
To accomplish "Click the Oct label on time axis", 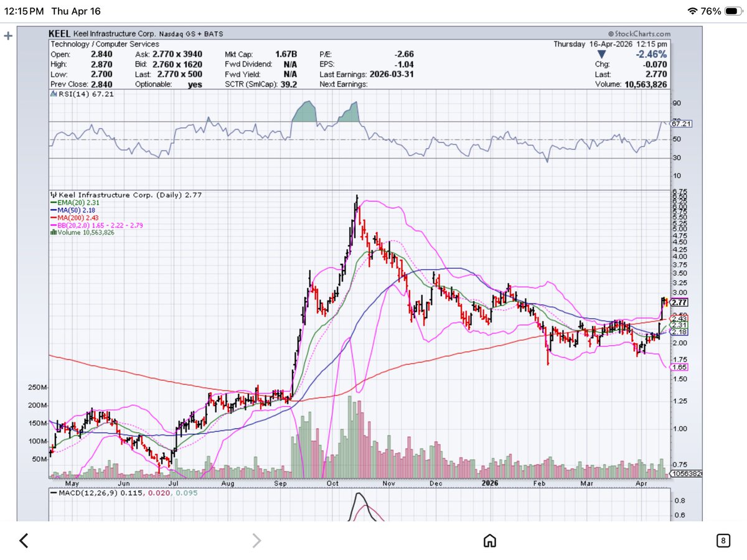I will point(332,483).
